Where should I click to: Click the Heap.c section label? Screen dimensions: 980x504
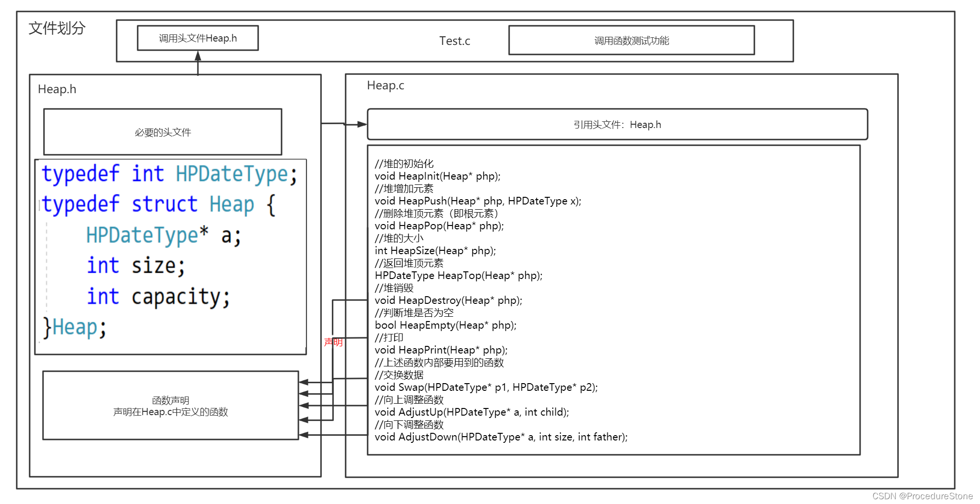coord(385,86)
